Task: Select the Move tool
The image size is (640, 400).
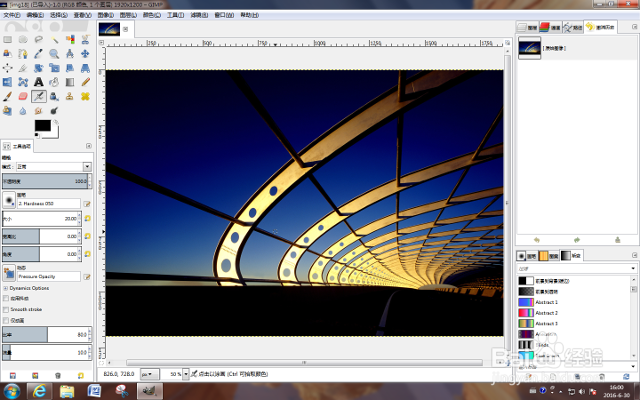Action: [85, 54]
